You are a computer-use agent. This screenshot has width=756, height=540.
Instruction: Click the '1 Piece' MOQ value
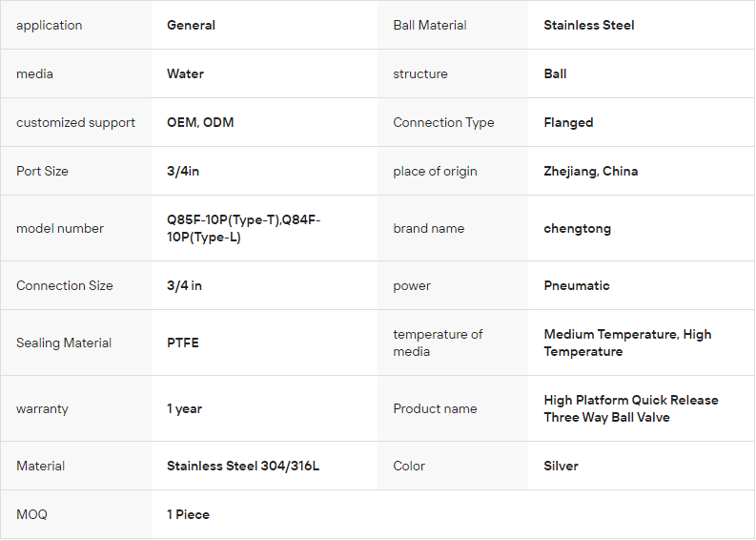point(188,515)
